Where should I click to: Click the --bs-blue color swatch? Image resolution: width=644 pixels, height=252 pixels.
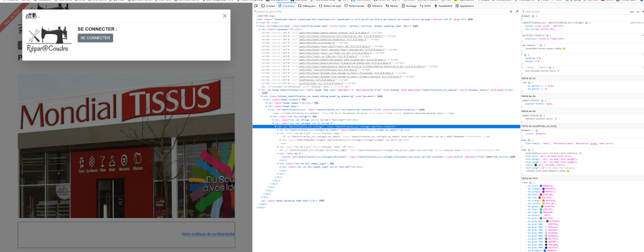click(x=540, y=186)
